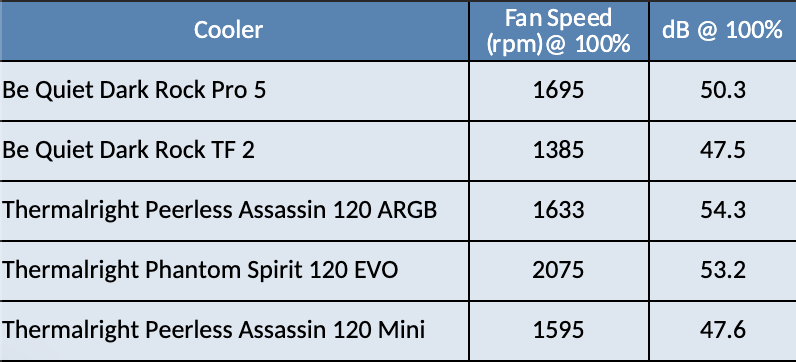The image size is (796, 362).
Task: Click the 1595 rpm value
Action: [x=559, y=331]
